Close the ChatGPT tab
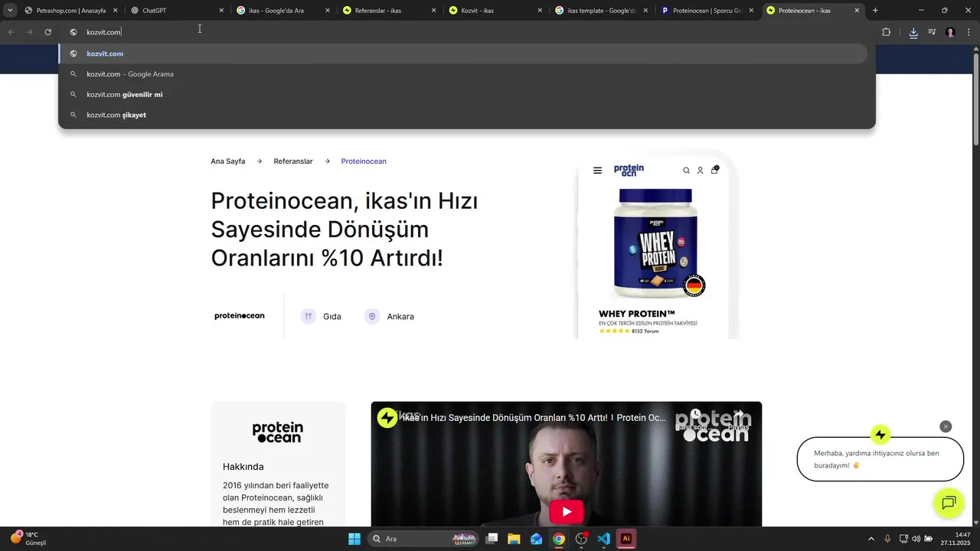 pos(221,11)
